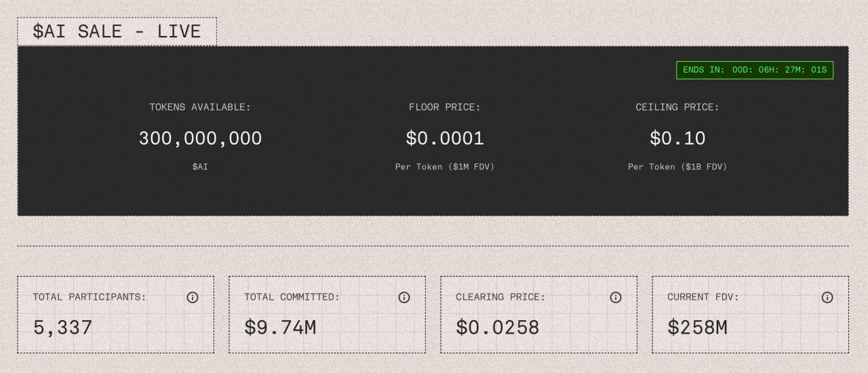This screenshot has height=373, width=868.
Task: Click the TOKENS AVAILABLE label
Action: [x=200, y=107]
